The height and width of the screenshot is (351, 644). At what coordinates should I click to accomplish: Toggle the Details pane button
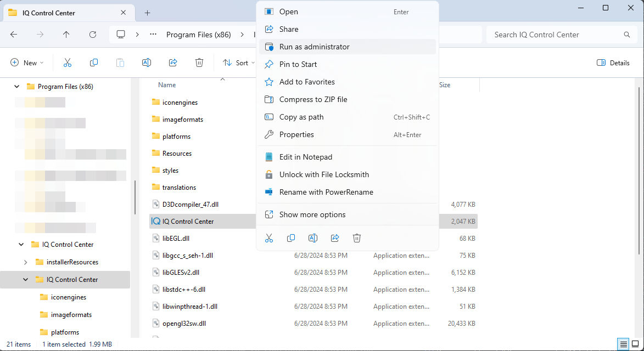[x=613, y=63]
